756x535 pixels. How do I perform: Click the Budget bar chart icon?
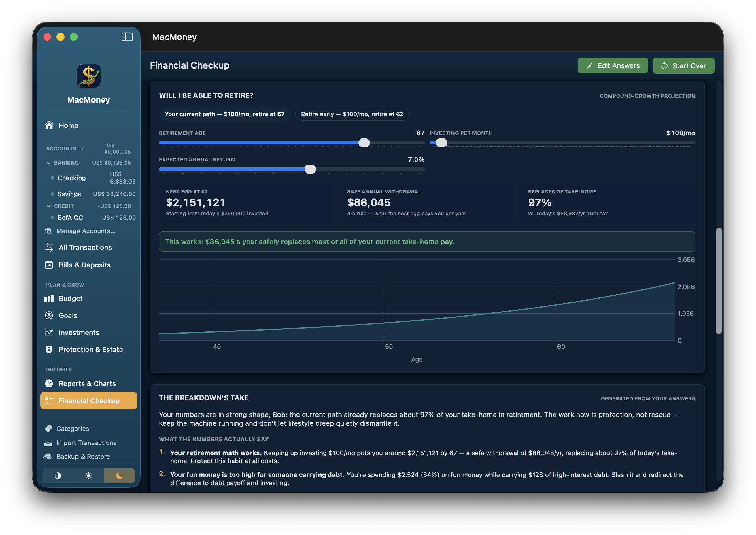click(49, 298)
